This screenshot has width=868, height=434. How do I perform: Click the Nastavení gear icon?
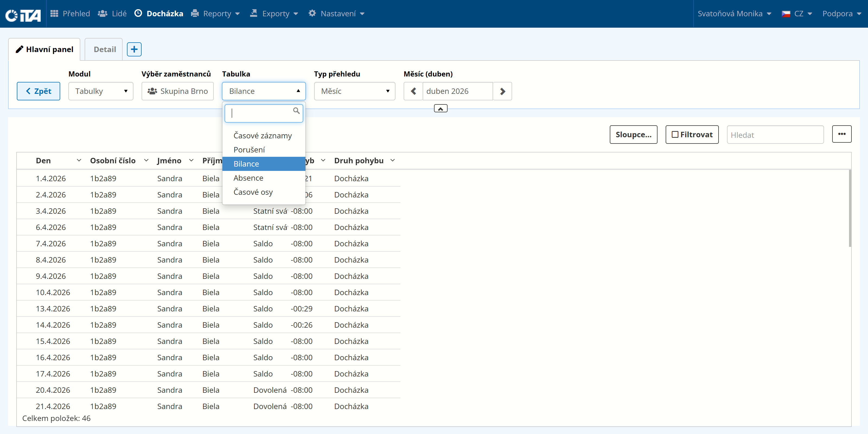(x=312, y=13)
